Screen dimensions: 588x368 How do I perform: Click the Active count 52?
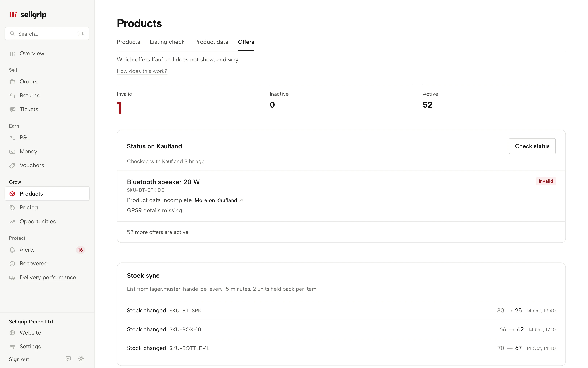[x=427, y=105]
